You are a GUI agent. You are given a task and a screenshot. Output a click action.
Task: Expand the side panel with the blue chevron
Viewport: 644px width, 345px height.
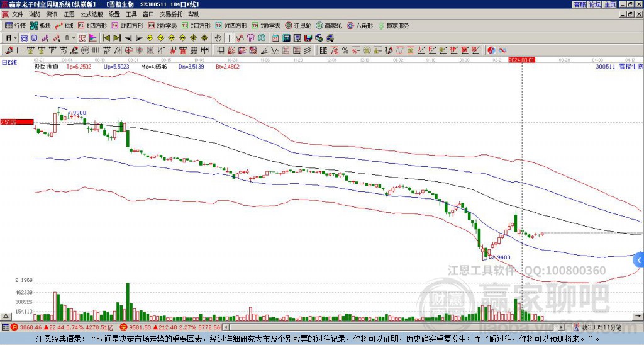point(639,260)
